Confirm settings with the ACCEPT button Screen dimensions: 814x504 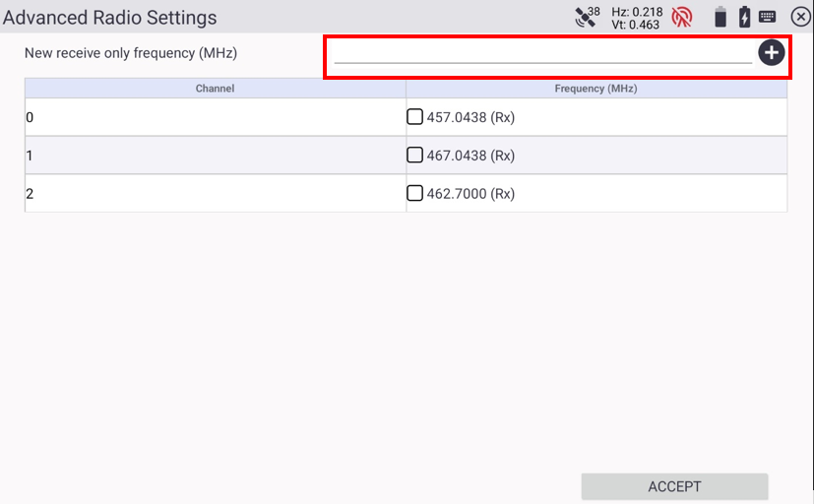pos(674,486)
